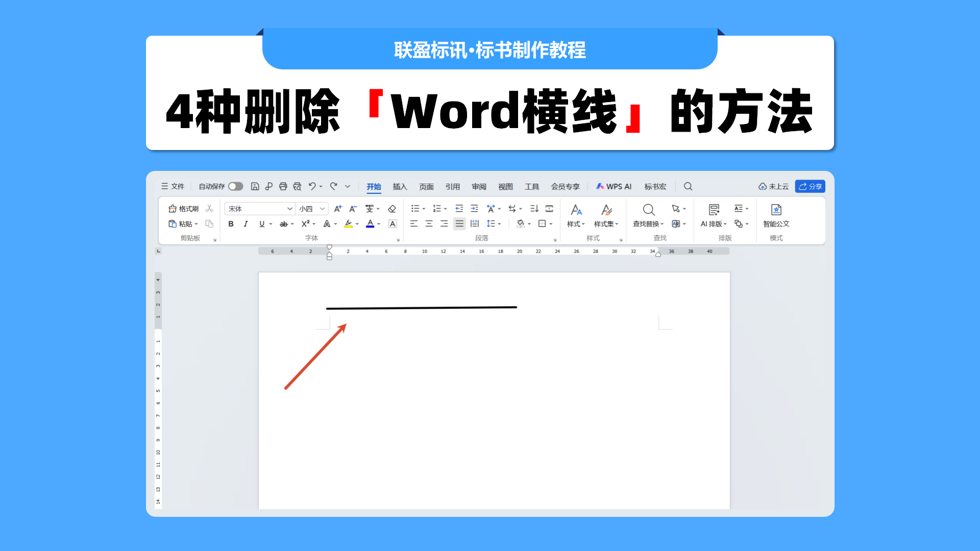Screen dimensions: 980x551
Task: Open the File (文件) menu
Action: (173, 186)
